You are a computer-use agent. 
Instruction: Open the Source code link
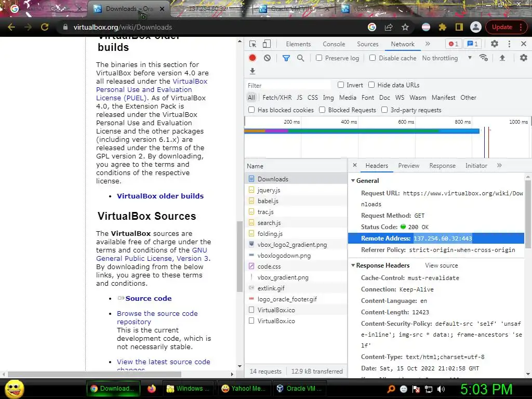point(148,299)
